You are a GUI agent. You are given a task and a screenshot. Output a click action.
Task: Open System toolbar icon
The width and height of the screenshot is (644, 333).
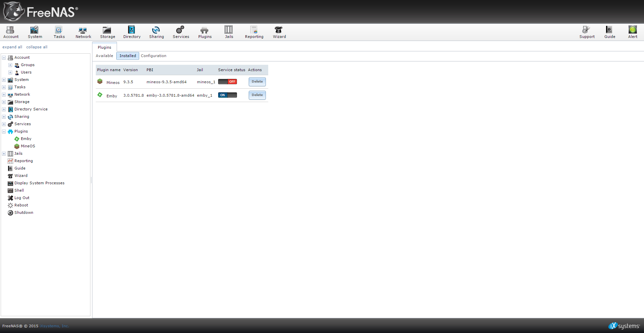(35, 32)
